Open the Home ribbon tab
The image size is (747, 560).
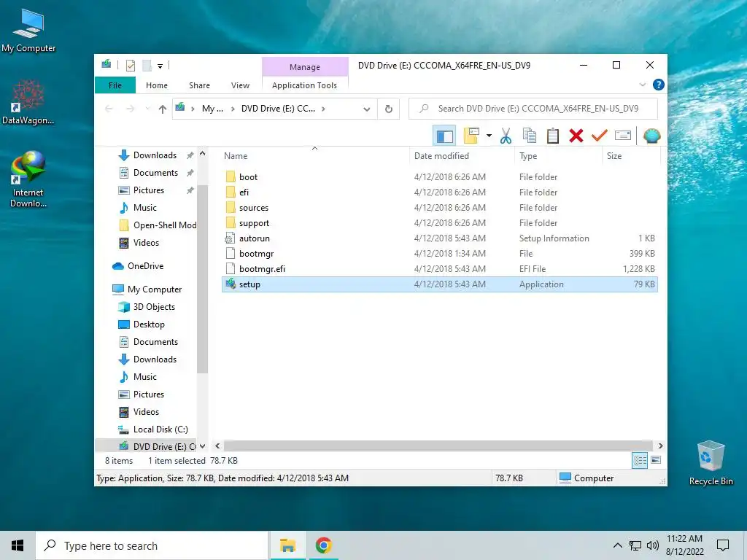(157, 85)
